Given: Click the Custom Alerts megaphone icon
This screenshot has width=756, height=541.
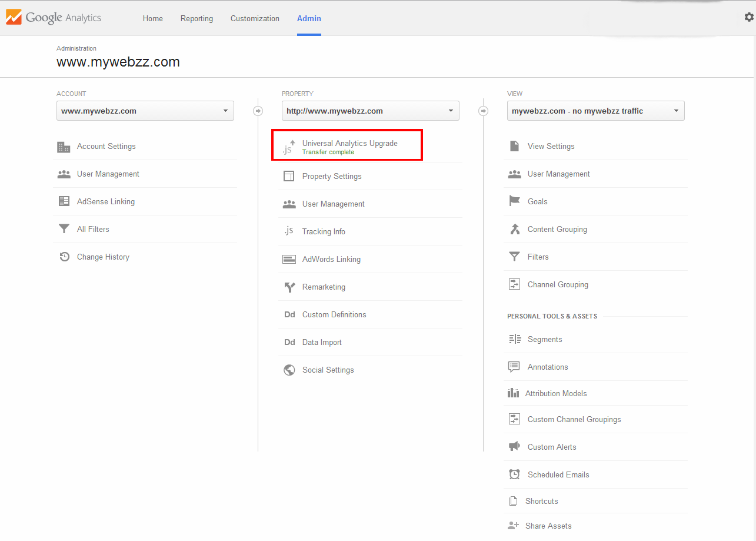Looking at the screenshot, I should 514,447.
